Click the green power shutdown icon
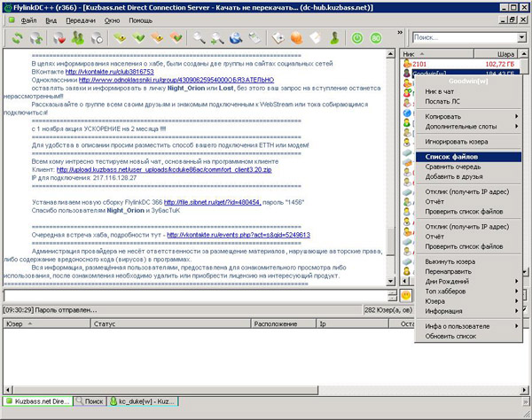 tap(357, 38)
